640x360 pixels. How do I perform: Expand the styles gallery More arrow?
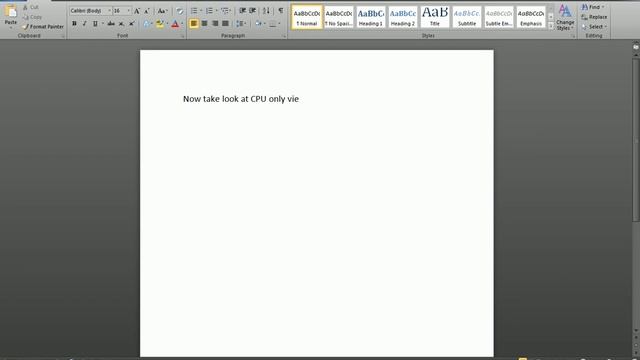[x=551, y=26]
